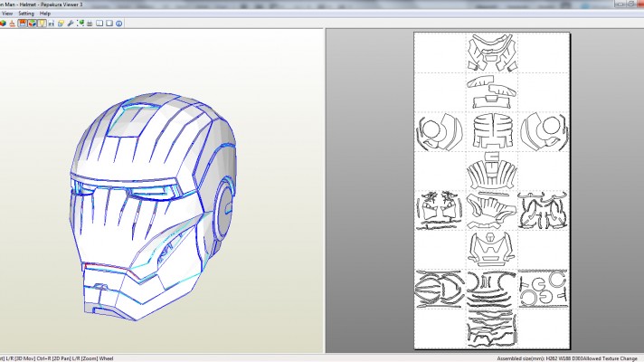
Task: Select the second blank window layout icon
Action: tap(109, 24)
